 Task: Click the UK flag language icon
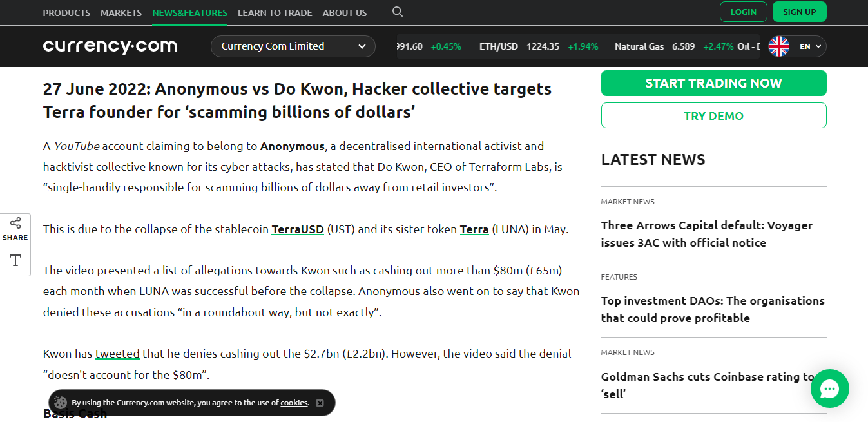tap(779, 46)
